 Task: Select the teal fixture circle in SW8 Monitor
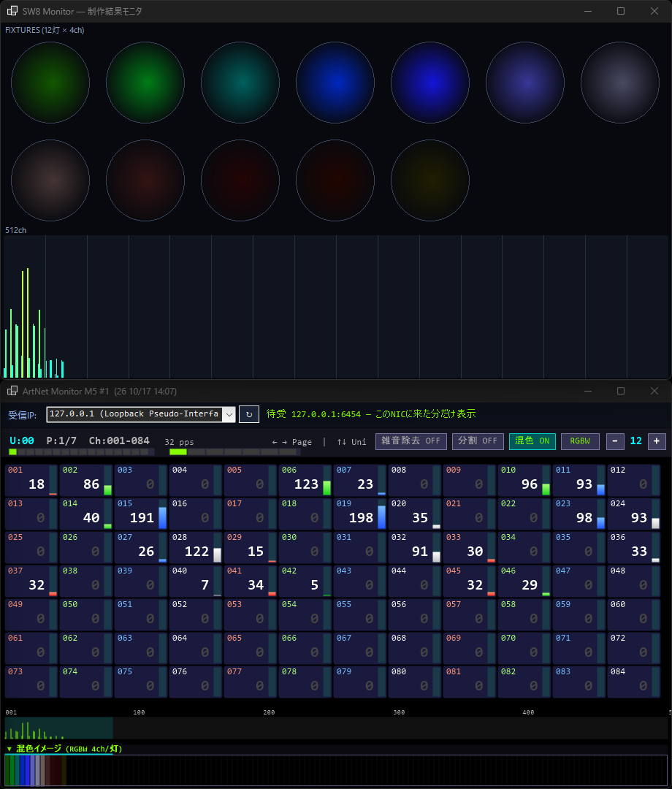tap(240, 83)
